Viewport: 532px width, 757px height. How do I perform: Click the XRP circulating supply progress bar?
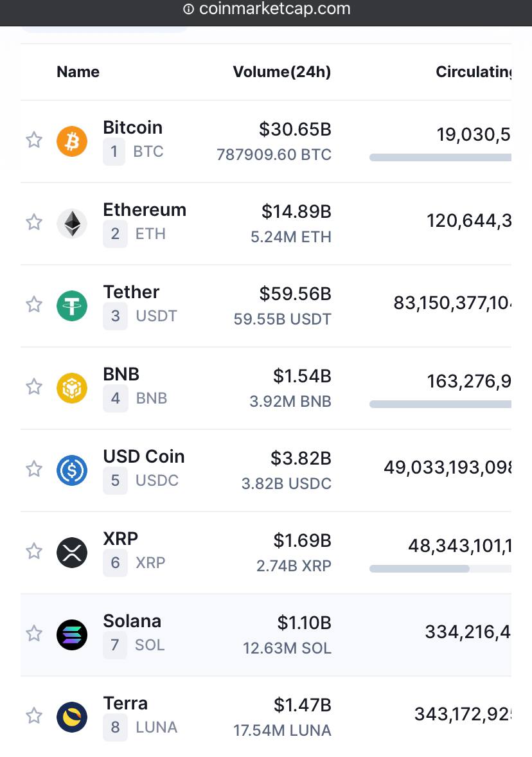coord(440,569)
